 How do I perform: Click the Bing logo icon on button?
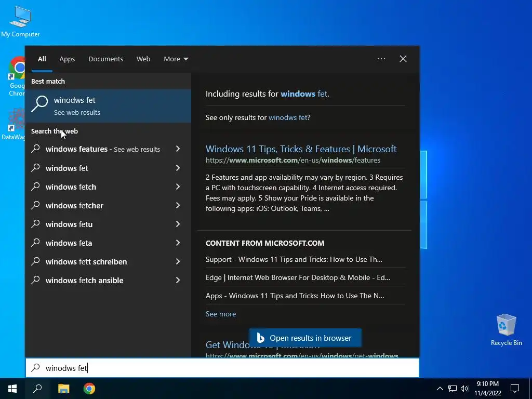coord(261,338)
